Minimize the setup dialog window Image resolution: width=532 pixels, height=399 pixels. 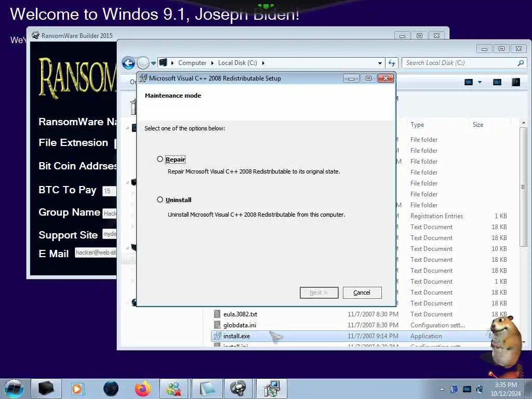pyautogui.click(x=351, y=78)
